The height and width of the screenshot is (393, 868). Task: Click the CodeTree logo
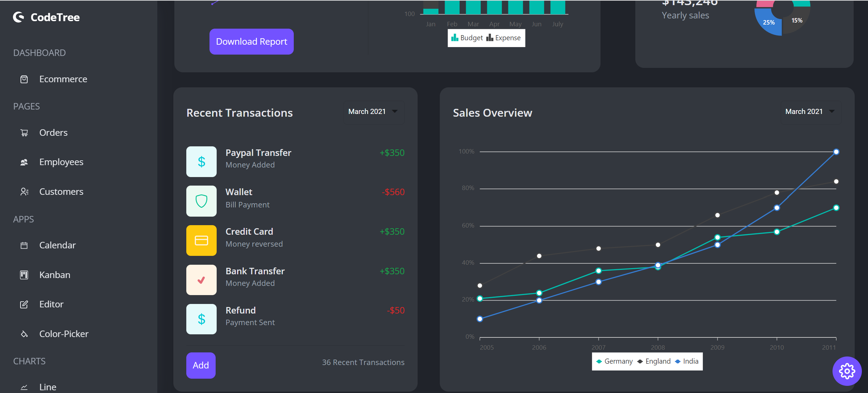coord(46,17)
